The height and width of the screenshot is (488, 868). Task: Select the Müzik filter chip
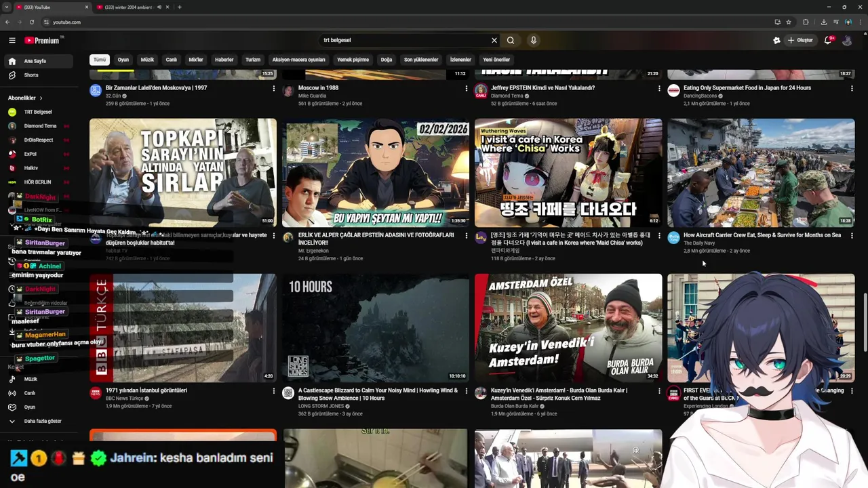[147, 60]
